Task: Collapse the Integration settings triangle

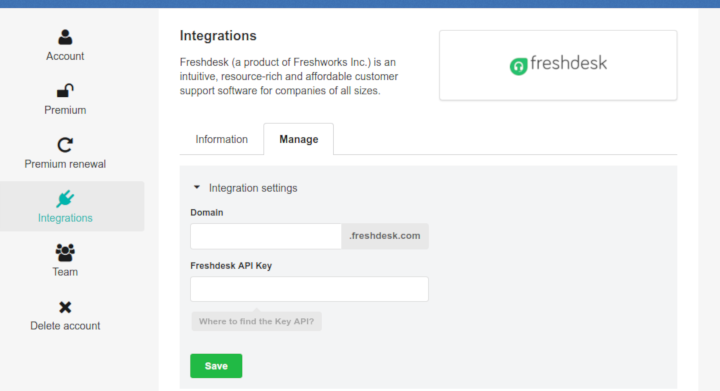Action: (197, 187)
